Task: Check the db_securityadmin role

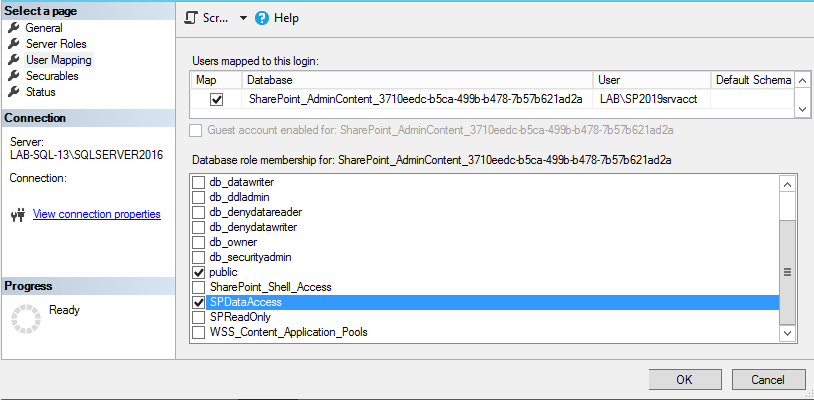Action: 198,257
